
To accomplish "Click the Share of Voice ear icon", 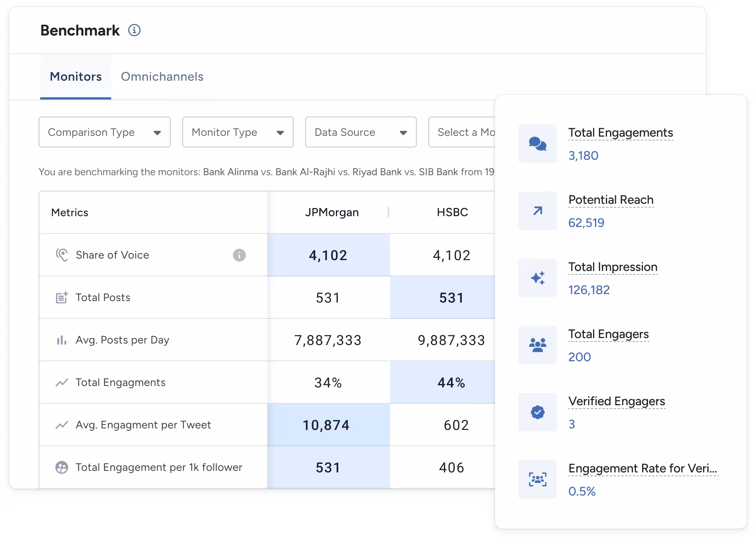I will (x=62, y=255).
